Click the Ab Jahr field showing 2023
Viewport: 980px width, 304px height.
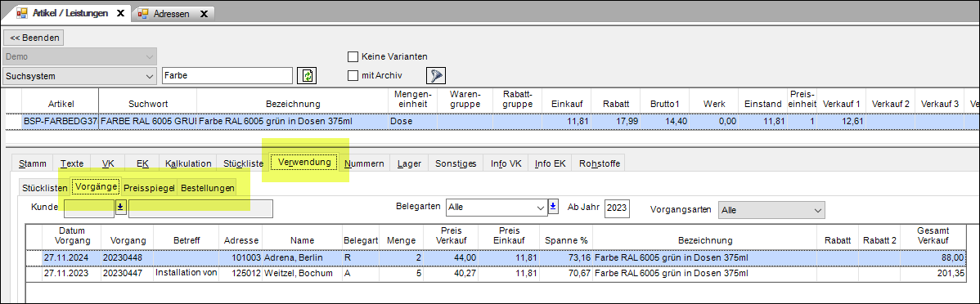(x=617, y=208)
